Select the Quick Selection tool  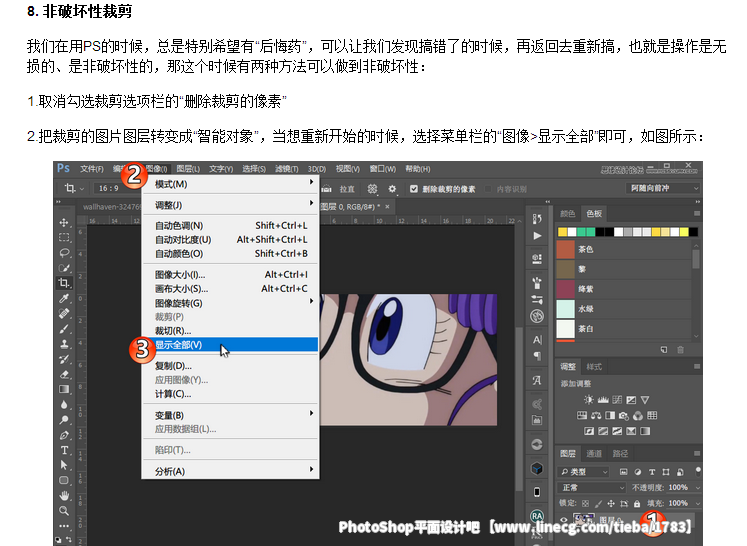(64, 268)
